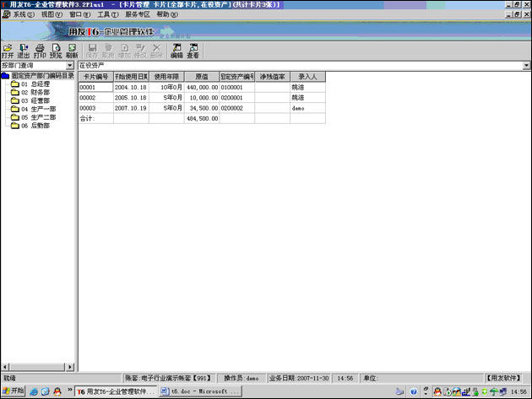This screenshot has width=532, height=399.
Task: Click the 查看 (View) toolbar icon
Action: [x=193, y=51]
